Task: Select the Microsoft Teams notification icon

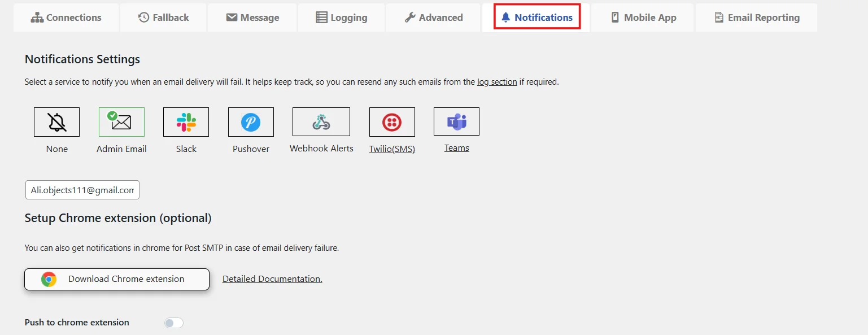Action: (x=456, y=121)
